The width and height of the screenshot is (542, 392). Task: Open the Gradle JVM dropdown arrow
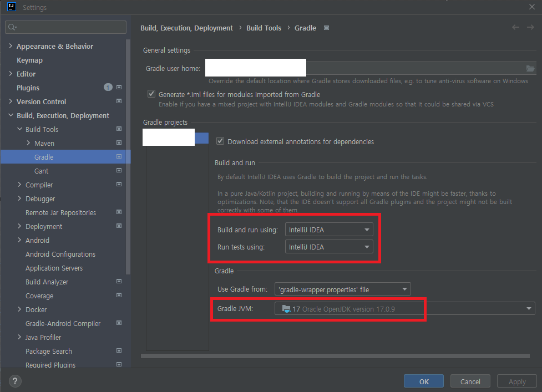(529, 309)
